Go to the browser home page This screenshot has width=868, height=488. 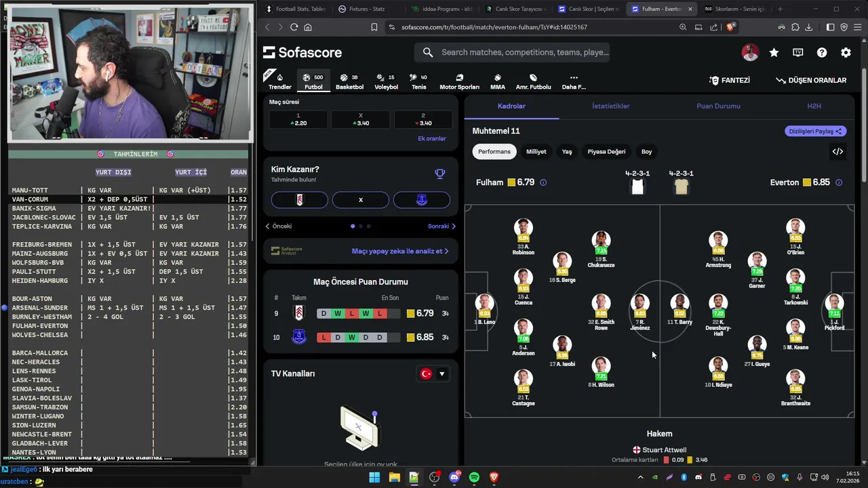coord(308,27)
